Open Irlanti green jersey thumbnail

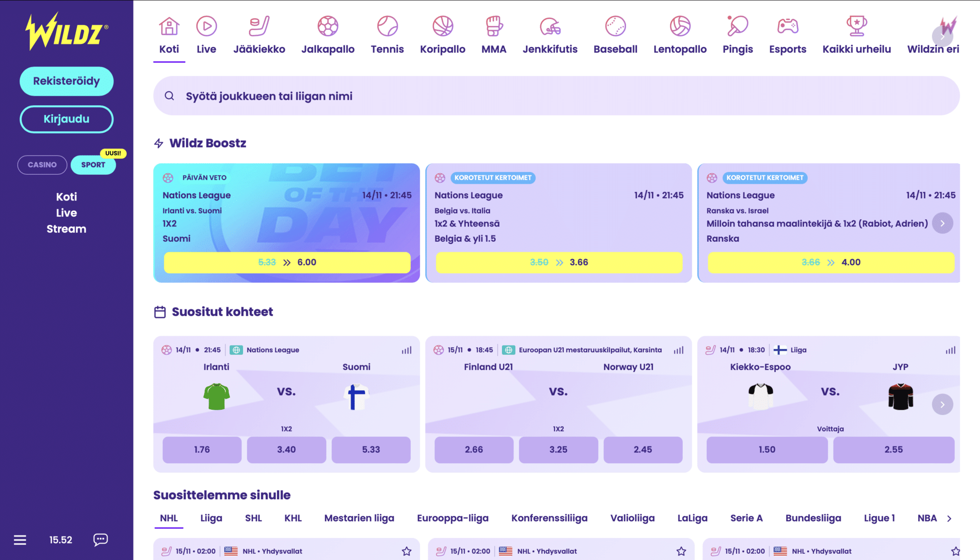coord(216,396)
